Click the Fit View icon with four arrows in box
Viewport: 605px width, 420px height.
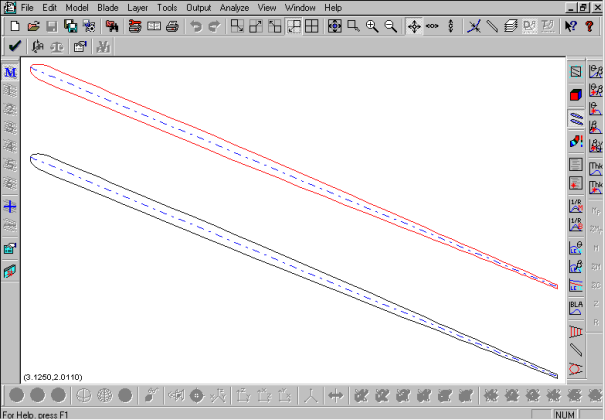335,26
